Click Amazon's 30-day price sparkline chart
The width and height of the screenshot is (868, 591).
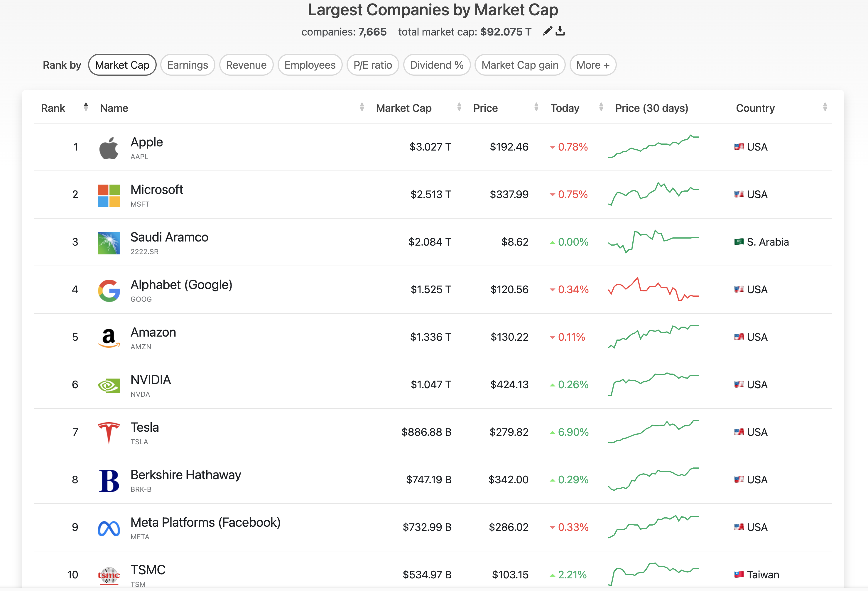coord(653,336)
